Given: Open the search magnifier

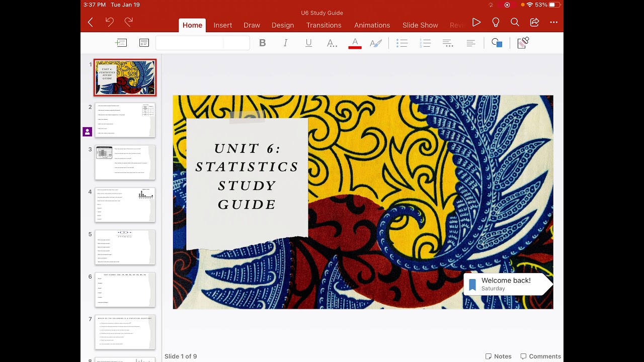Looking at the screenshot, I should tap(515, 22).
